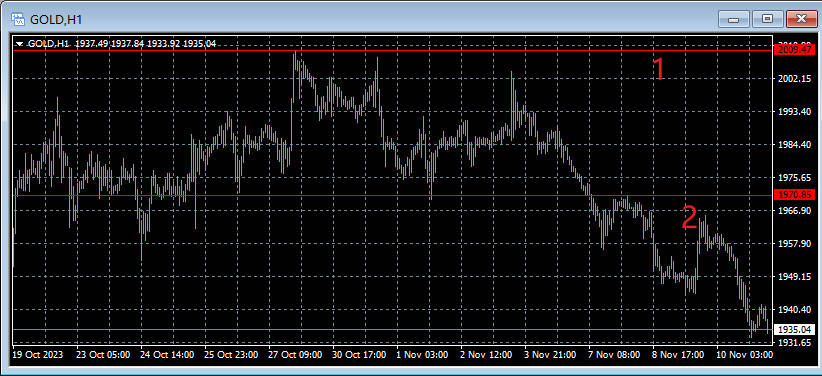The image size is (822, 376).
Task: Select the red horizontal line at 1970.85
Action: (x=393, y=195)
